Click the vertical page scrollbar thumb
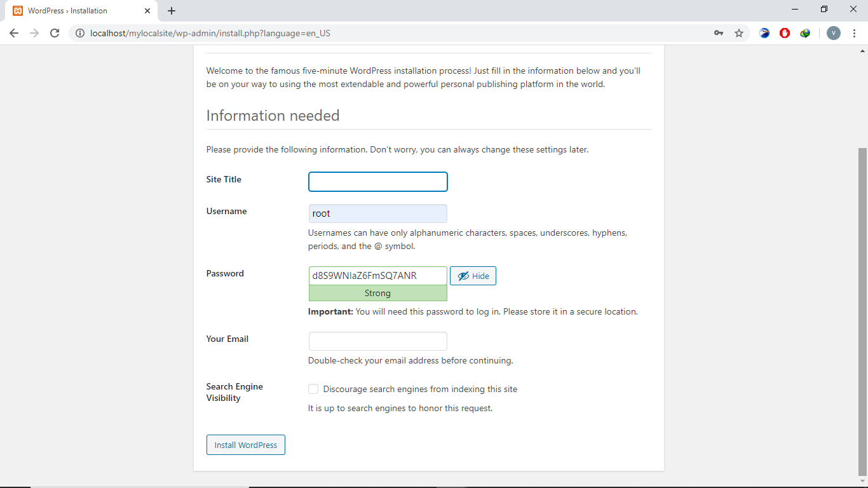 click(x=862, y=311)
